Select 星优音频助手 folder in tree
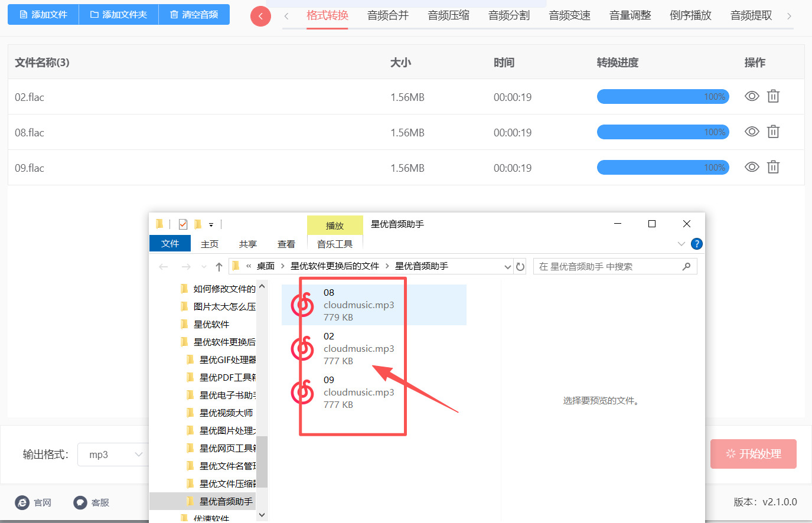 (226, 501)
